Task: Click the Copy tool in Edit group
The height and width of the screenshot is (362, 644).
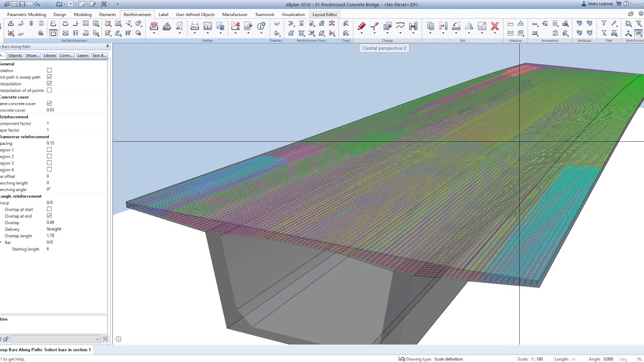Action: [x=430, y=26]
